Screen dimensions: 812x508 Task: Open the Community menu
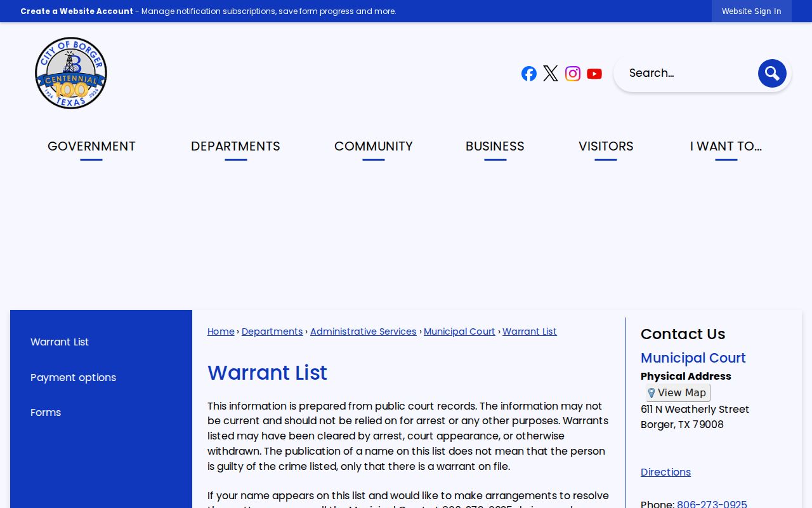(374, 147)
